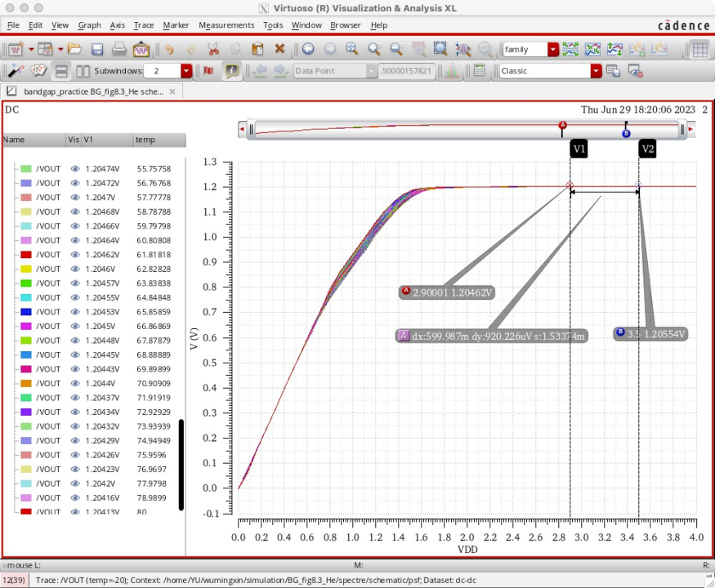Viewport: 715px width, 588px height.
Task: Click the temp column header
Action: (159, 140)
